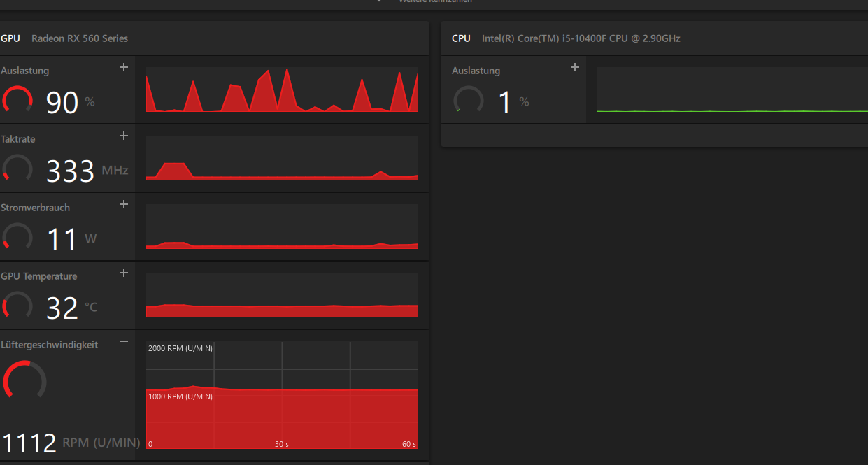Click the 'Intel(R) Core(TM) i5-10400F' CPU name
The image size is (868, 465).
pos(581,38)
